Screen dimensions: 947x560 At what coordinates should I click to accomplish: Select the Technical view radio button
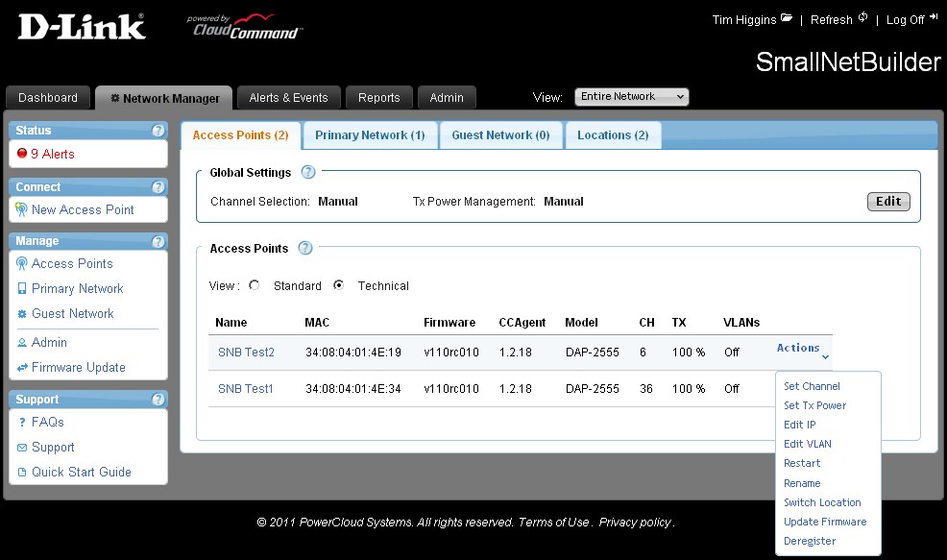(338, 285)
